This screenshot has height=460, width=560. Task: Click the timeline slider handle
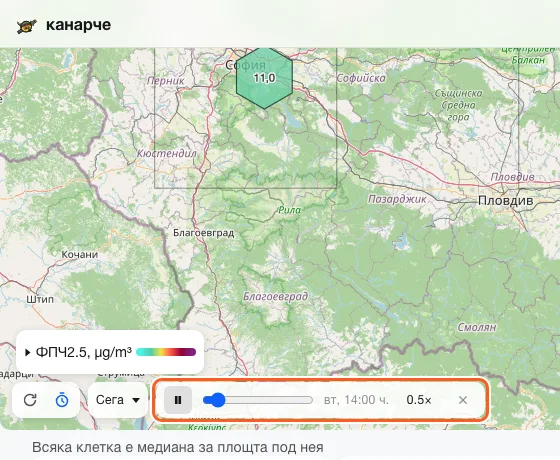tap(217, 400)
